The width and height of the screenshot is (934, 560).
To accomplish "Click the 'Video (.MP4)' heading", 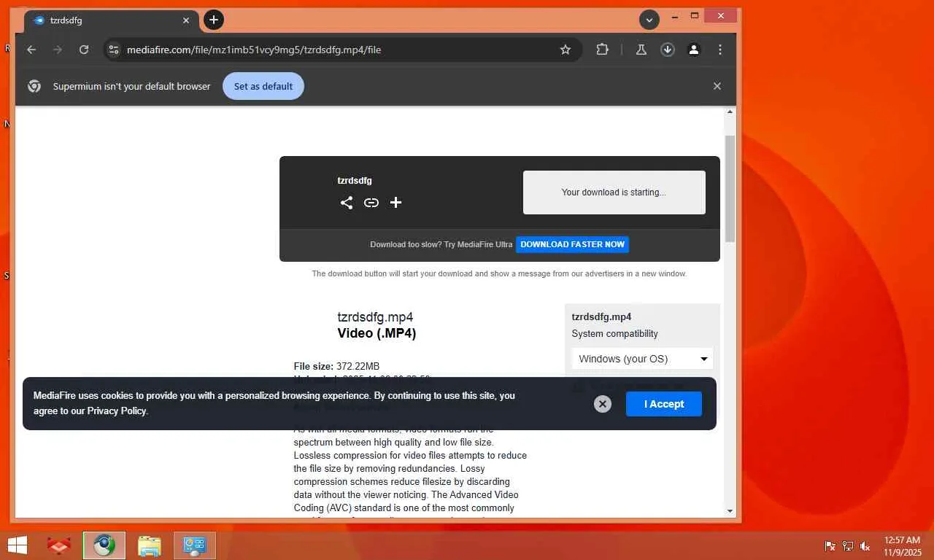I will (377, 333).
